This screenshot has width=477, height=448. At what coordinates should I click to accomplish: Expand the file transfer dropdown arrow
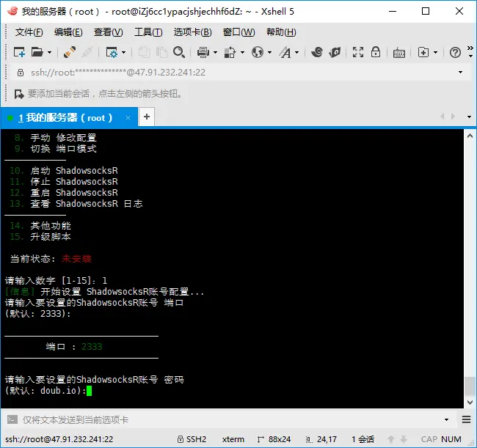242,53
